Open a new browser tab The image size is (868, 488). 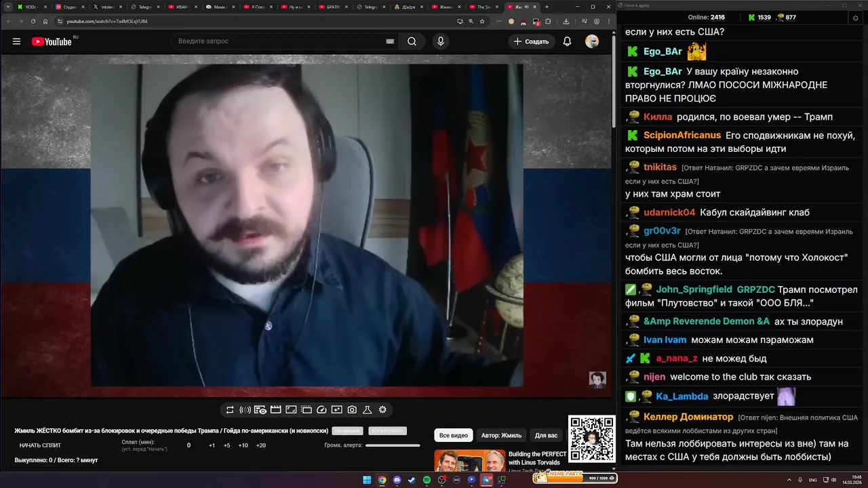click(547, 7)
